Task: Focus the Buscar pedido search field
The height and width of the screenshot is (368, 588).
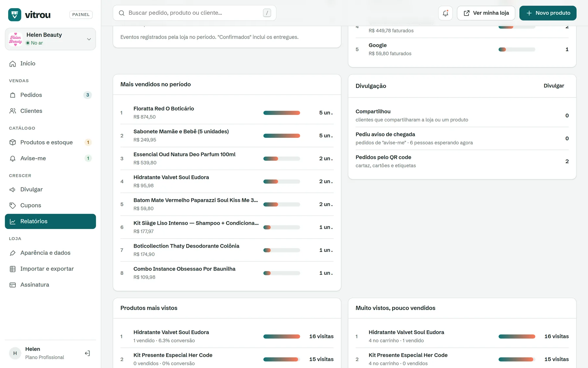Action: tap(194, 13)
